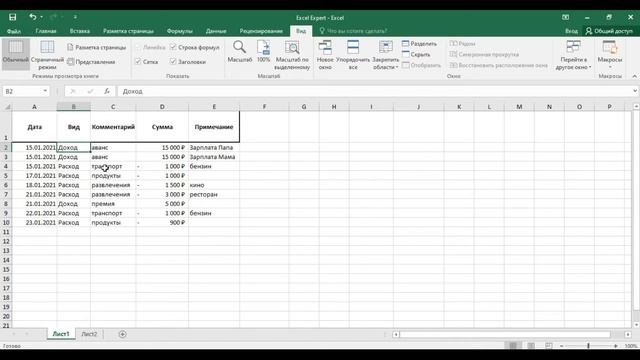Switch to the Home (Главная) tab
This screenshot has width=640, height=360.
(x=46, y=31)
